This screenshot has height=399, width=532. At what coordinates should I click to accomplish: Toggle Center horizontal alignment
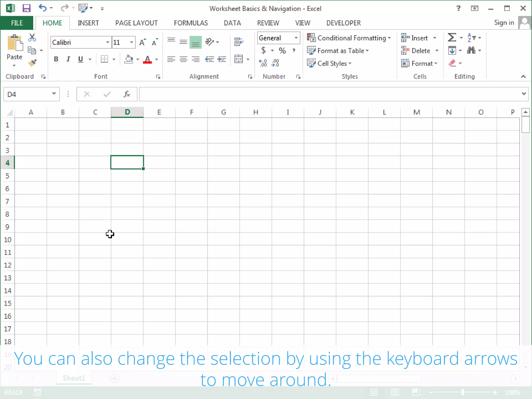coord(183,59)
